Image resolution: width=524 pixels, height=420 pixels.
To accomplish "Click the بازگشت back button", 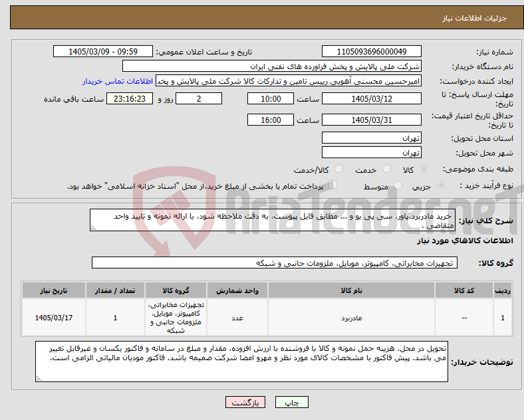I will pyautogui.click(x=245, y=403).
